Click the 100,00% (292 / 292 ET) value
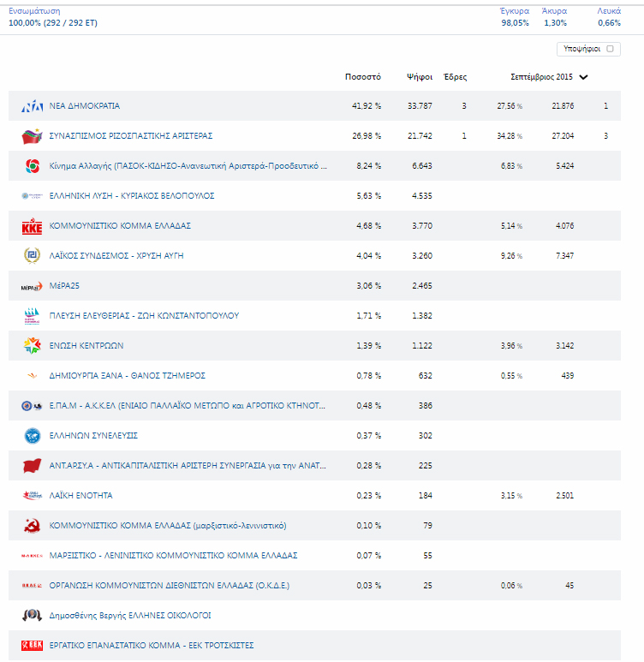The image size is (644, 662). 53,23
